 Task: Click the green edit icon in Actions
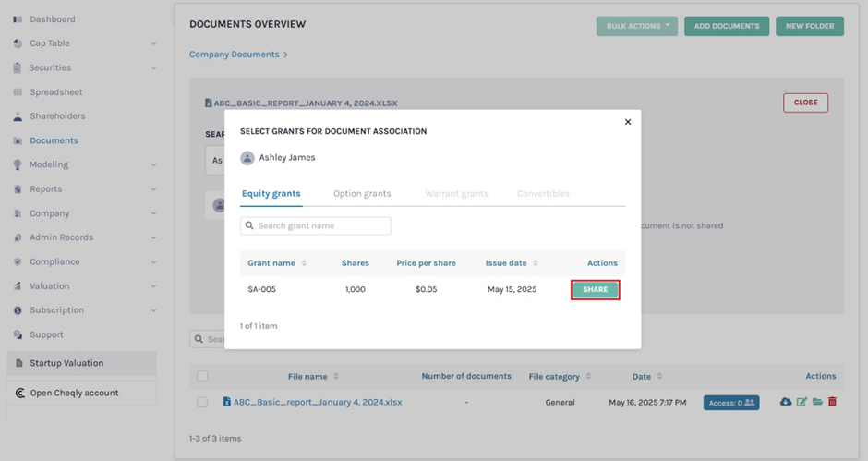pos(802,403)
